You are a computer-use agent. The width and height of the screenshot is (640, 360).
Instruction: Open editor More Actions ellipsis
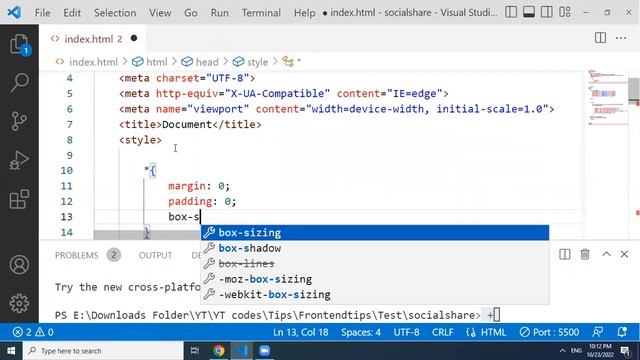(621, 38)
